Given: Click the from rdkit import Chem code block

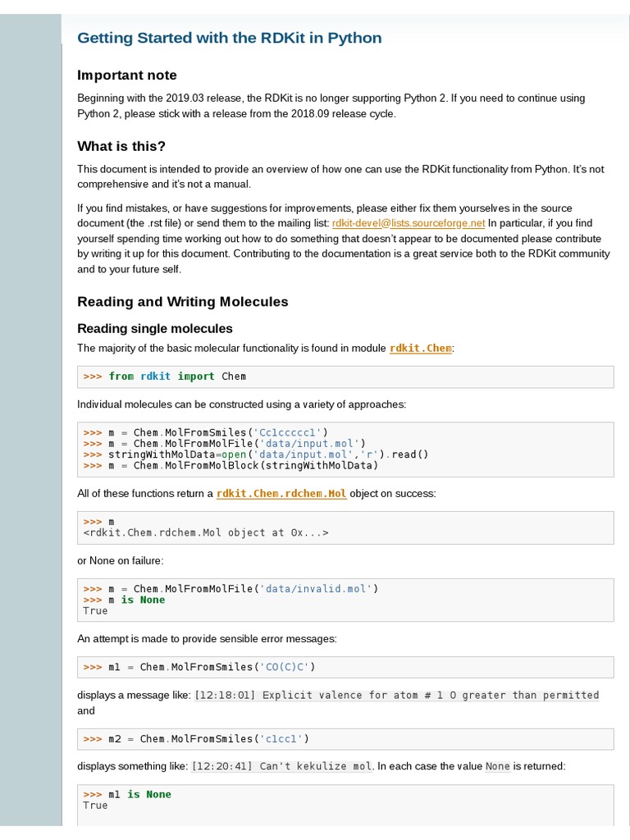Looking at the screenshot, I should 164,377.
